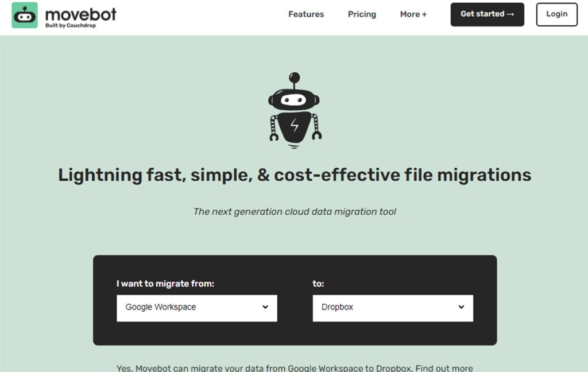Open the Features page
Screen dimensions: 588x372
[306, 14]
